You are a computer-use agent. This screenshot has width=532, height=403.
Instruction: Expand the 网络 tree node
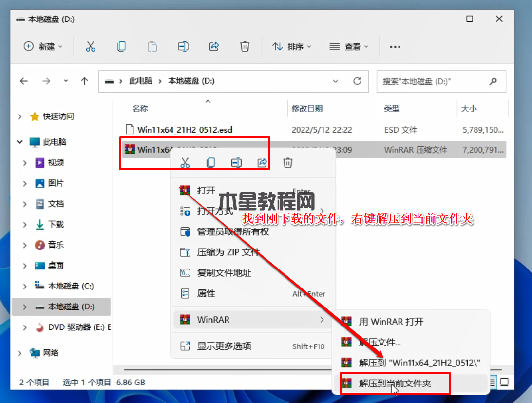click(19, 353)
